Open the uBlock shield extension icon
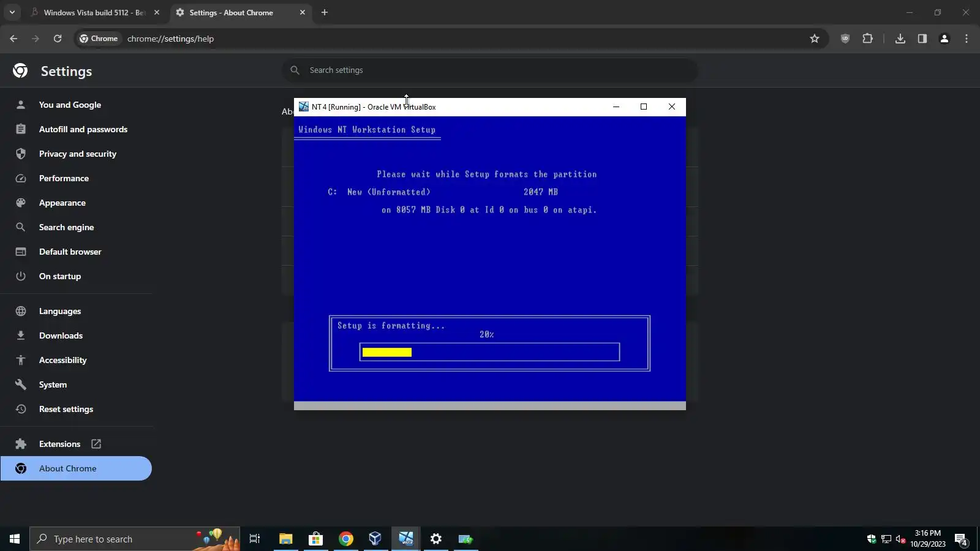Screen dimensions: 980x551 [845, 39]
